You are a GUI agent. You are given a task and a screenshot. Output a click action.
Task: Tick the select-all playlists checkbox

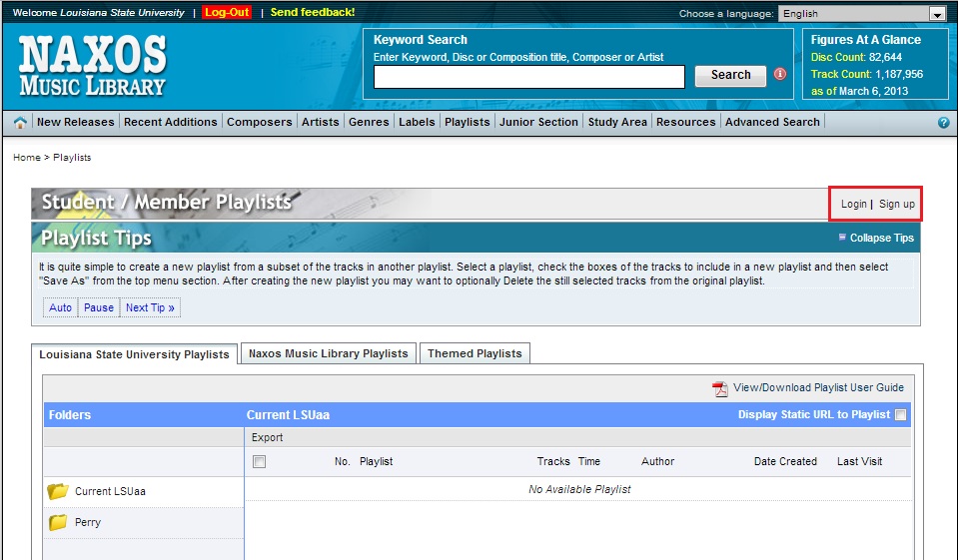pyautogui.click(x=259, y=462)
